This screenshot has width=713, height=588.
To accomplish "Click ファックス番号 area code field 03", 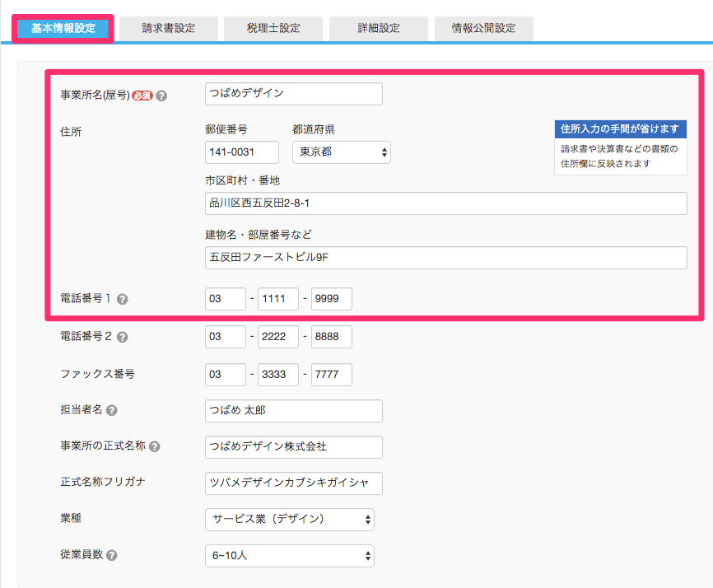I will click(225, 374).
